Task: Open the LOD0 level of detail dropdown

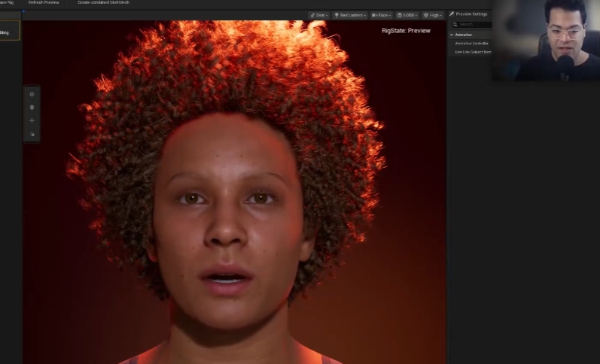Action: (x=407, y=15)
